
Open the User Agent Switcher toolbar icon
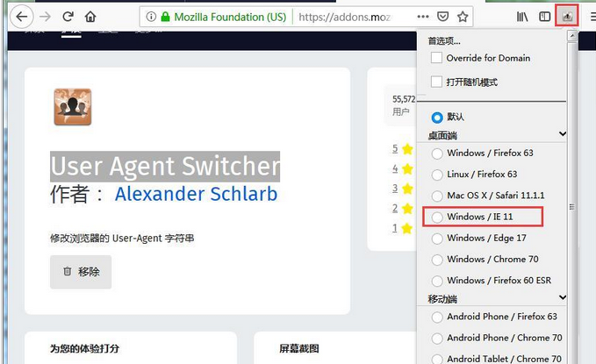567,16
